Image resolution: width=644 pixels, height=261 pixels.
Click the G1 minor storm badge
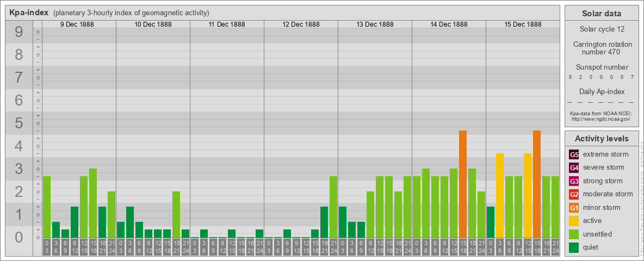(574, 207)
